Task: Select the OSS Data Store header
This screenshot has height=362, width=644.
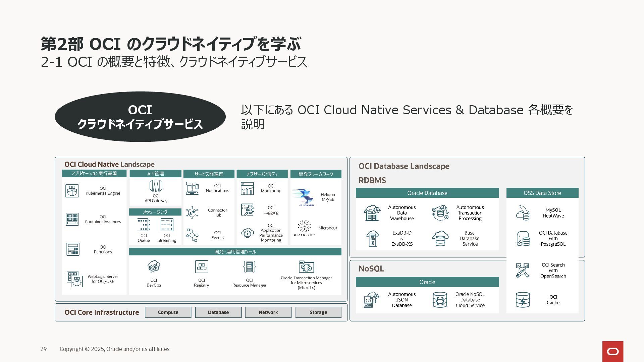Action: tap(542, 193)
